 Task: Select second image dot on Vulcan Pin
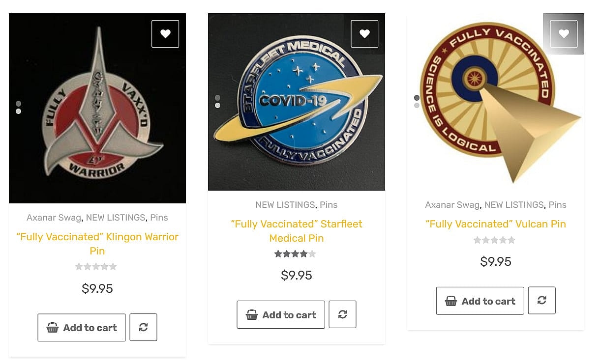coord(417,105)
